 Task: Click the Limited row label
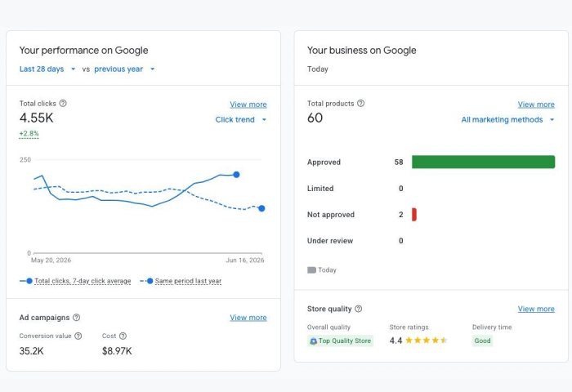pos(320,189)
